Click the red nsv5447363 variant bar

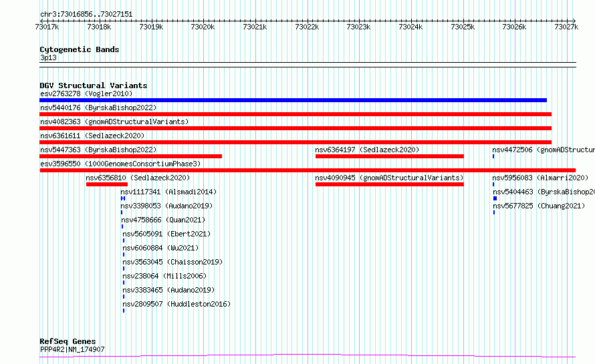coord(130,156)
